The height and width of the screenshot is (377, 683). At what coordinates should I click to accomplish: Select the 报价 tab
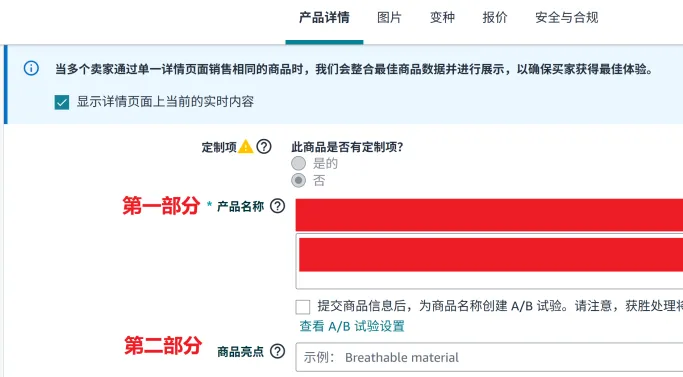pos(495,17)
